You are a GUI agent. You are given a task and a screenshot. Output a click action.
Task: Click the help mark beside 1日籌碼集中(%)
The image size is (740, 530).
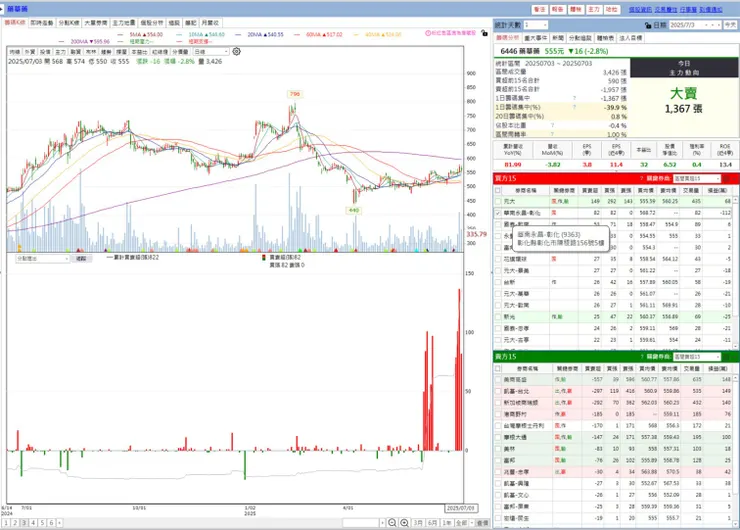tap(574, 107)
